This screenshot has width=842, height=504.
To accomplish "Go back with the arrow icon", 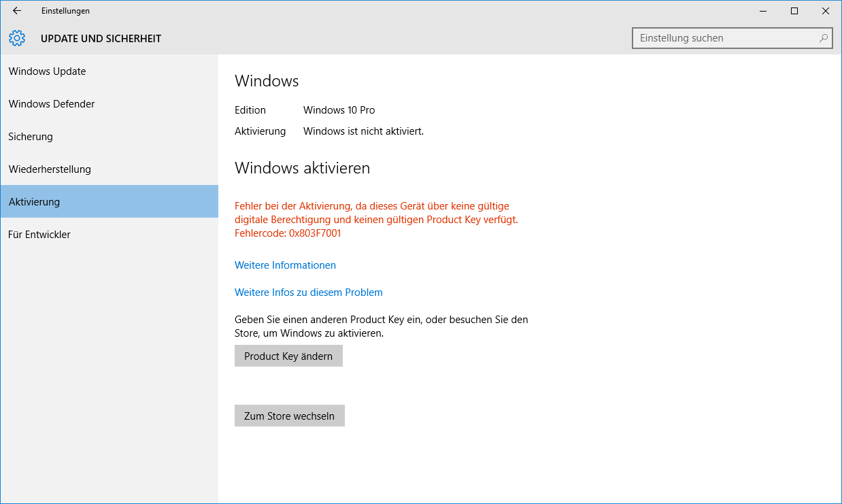I will point(17,11).
